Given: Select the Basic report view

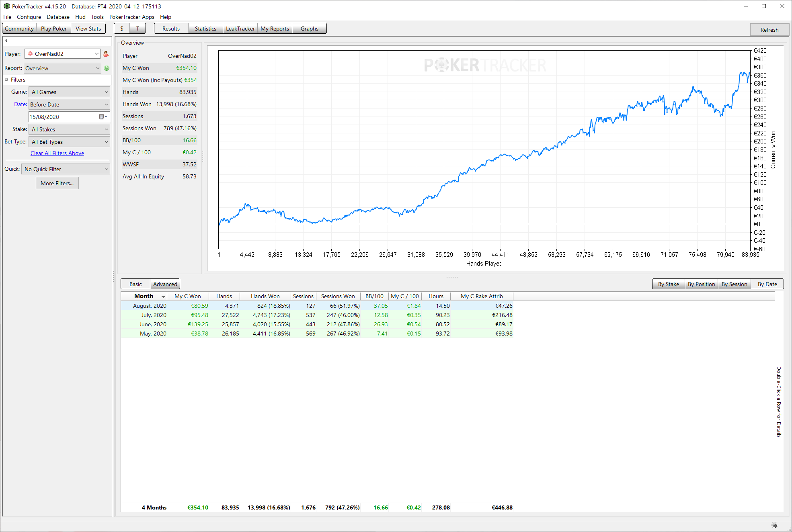Looking at the screenshot, I should click(x=135, y=284).
